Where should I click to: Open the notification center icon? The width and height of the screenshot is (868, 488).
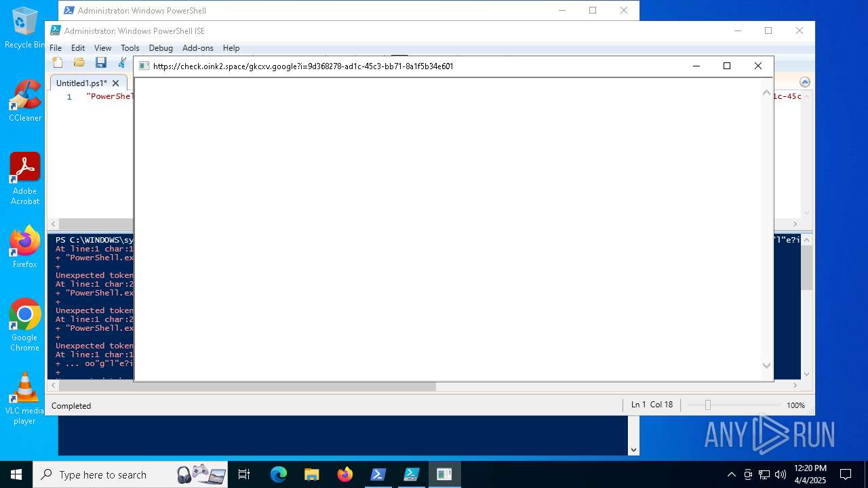point(846,474)
